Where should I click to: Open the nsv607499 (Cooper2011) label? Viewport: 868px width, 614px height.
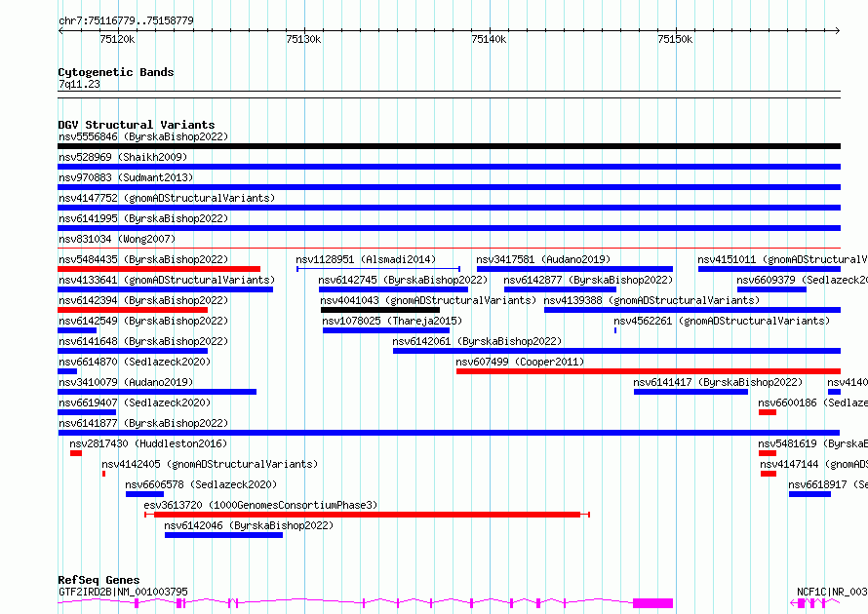(521, 362)
